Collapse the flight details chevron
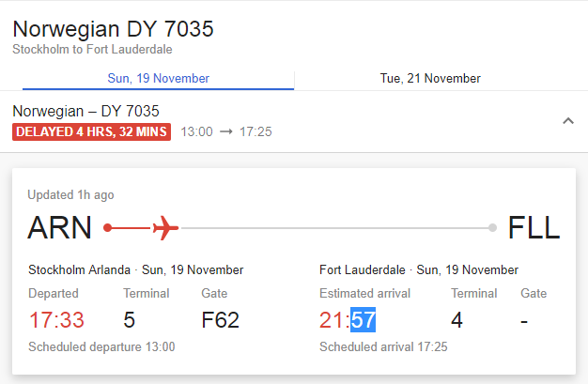This screenshot has height=384, width=588. click(x=567, y=121)
